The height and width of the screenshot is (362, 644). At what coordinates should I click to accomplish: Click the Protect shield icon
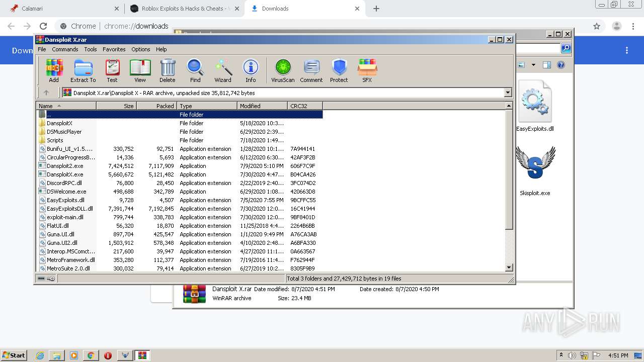click(339, 70)
